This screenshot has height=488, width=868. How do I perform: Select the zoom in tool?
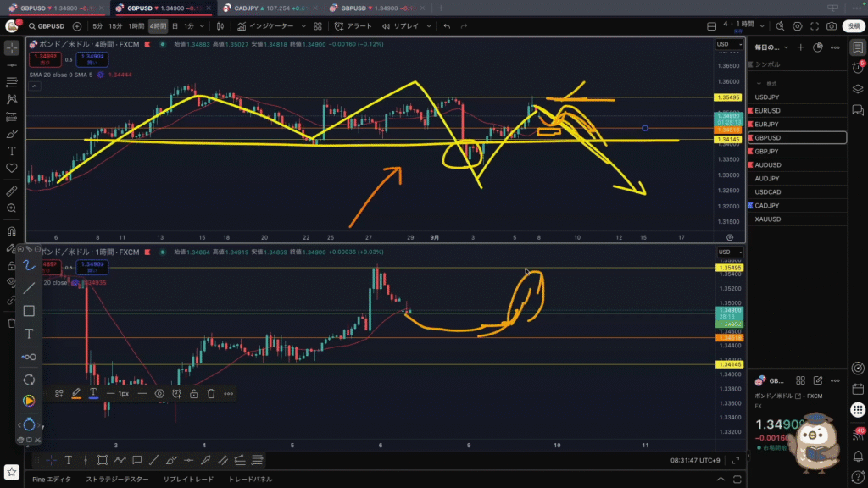[12, 208]
